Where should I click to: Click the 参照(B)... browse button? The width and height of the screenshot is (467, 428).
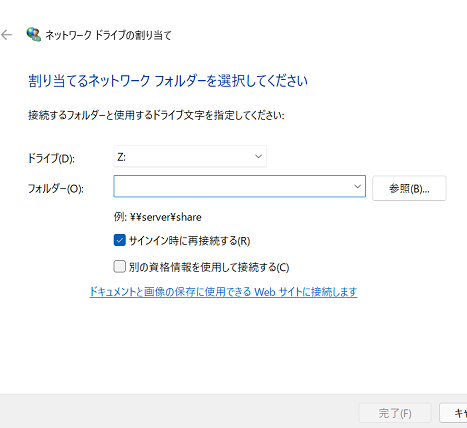click(x=409, y=188)
